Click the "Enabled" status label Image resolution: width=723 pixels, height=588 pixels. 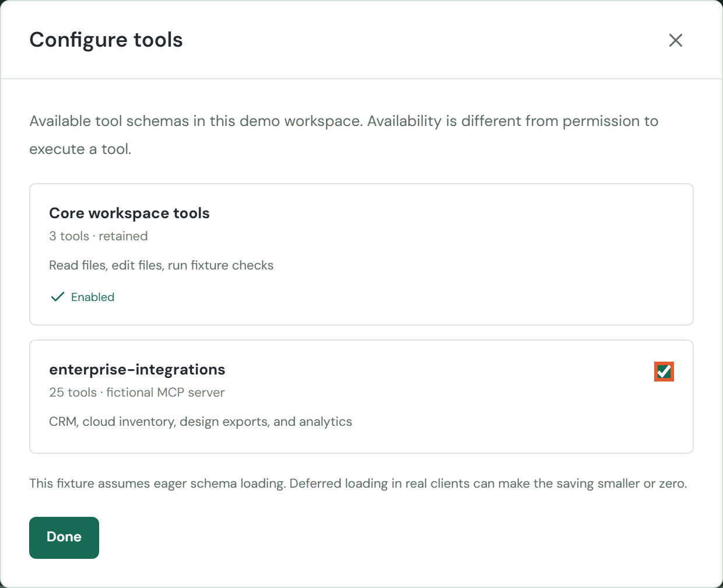point(93,297)
